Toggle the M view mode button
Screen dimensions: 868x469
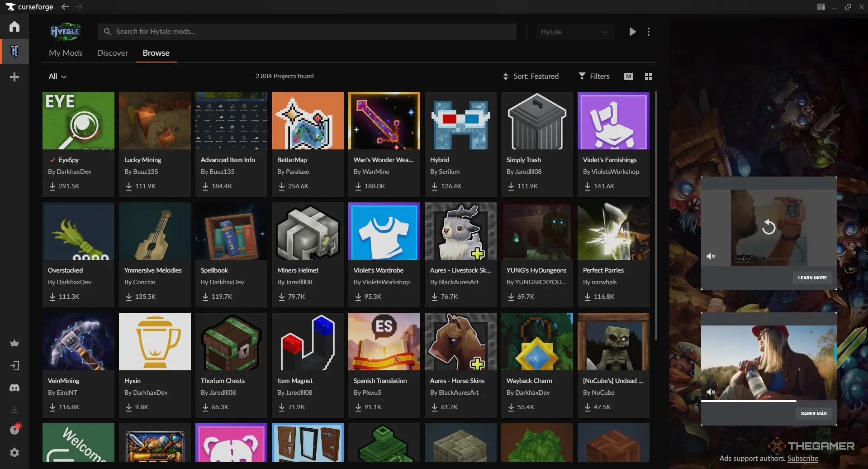coord(628,77)
